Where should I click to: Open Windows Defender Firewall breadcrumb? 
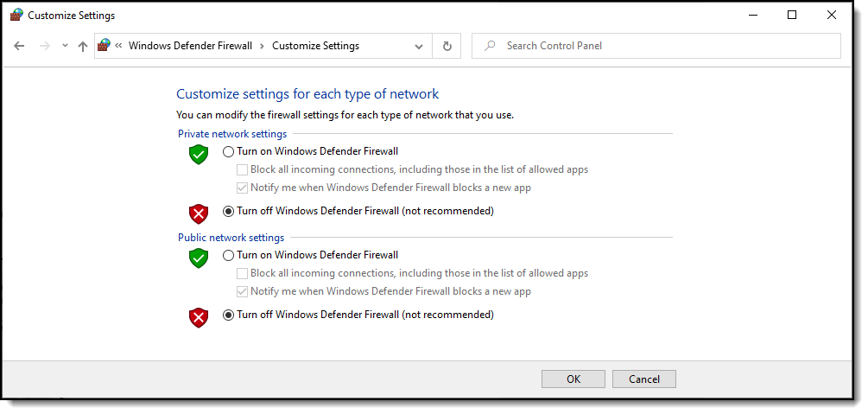190,46
